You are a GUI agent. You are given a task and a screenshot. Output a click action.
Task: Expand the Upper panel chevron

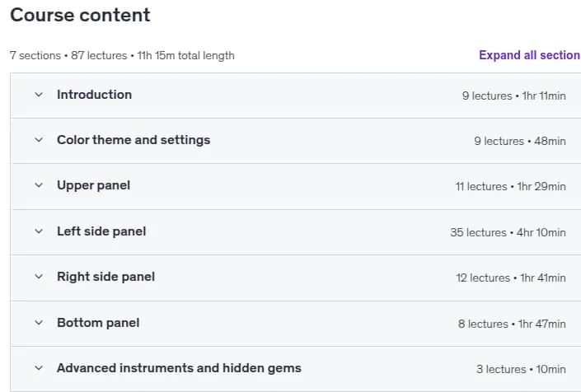pos(39,185)
